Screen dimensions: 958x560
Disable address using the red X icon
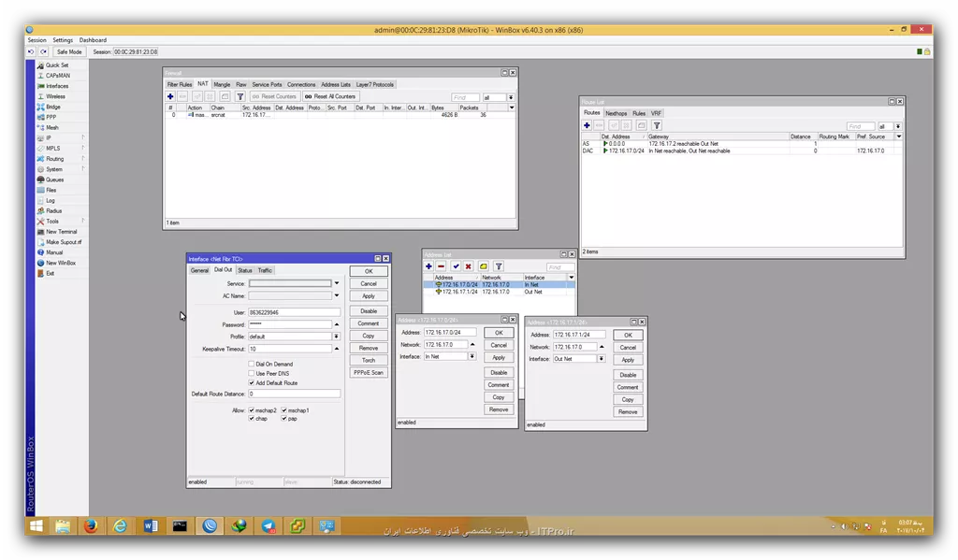click(x=468, y=266)
